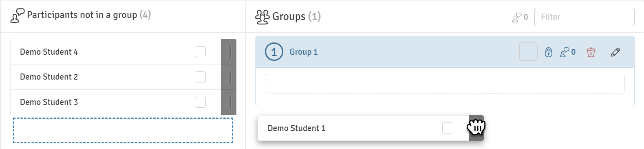Image resolution: width=644 pixels, height=149 pixels.
Task: Check the box for Demo Student 3
Action: pyautogui.click(x=200, y=102)
